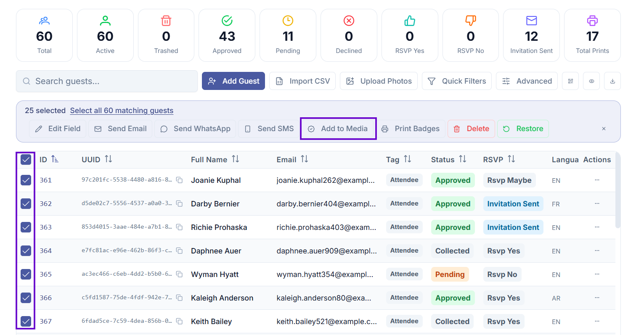Viewport: 644px width, 335px height.
Task: Uncheck row 361 Joanie Kuphal
Action: [x=26, y=180]
